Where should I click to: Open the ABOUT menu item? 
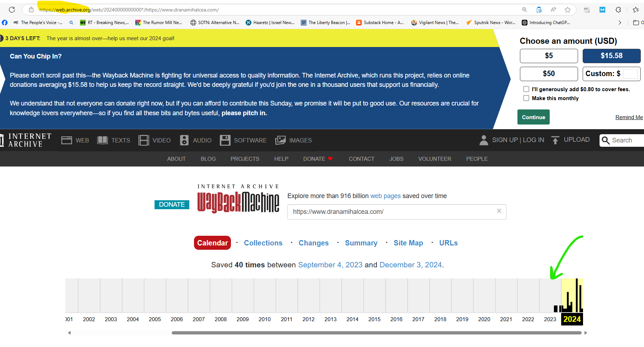pyautogui.click(x=176, y=159)
